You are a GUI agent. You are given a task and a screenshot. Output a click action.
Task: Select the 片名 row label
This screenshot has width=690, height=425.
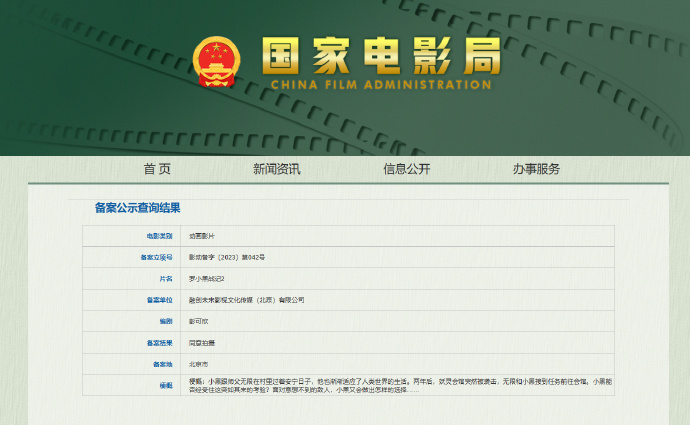point(166,279)
